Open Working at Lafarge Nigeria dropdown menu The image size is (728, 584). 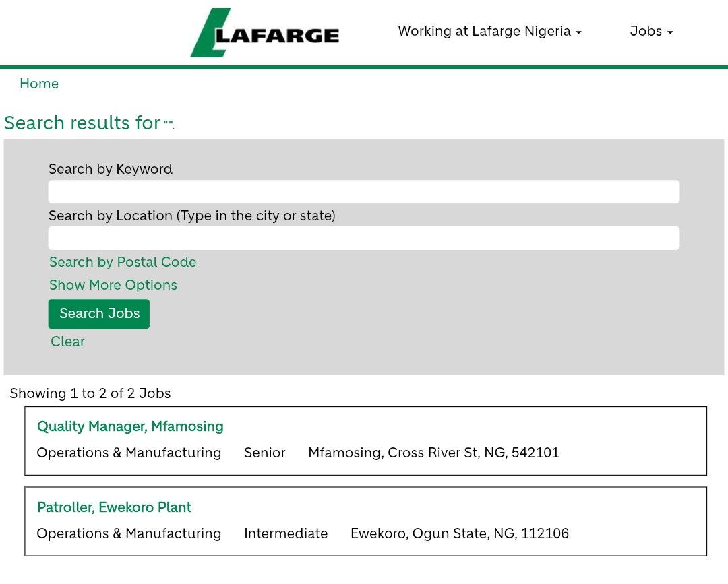pyautogui.click(x=489, y=31)
